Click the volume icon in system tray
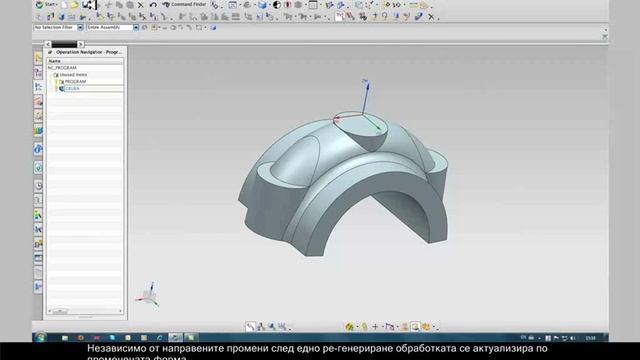The height and width of the screenshot is (360, 640). (x=572, y=338)
